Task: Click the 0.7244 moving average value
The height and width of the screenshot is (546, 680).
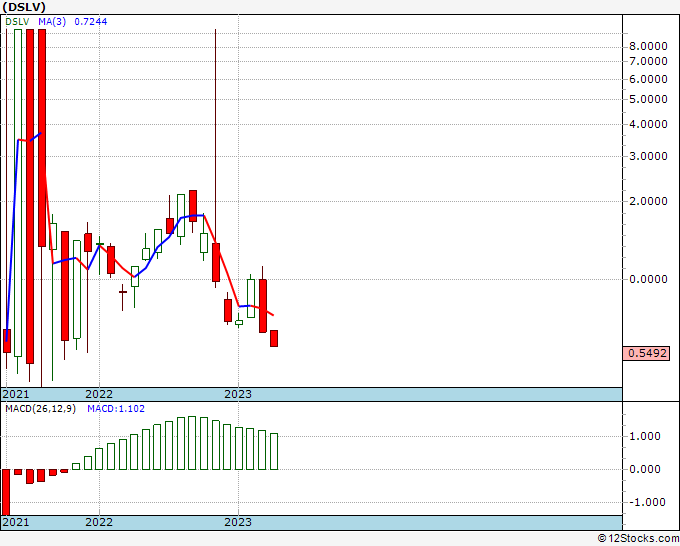Action: point(91,22)
